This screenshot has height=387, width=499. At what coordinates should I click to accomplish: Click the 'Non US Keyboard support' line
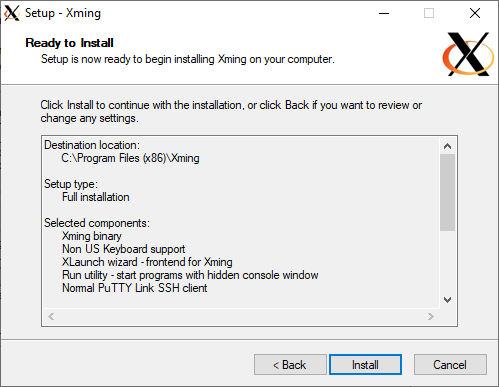(124, 249)
